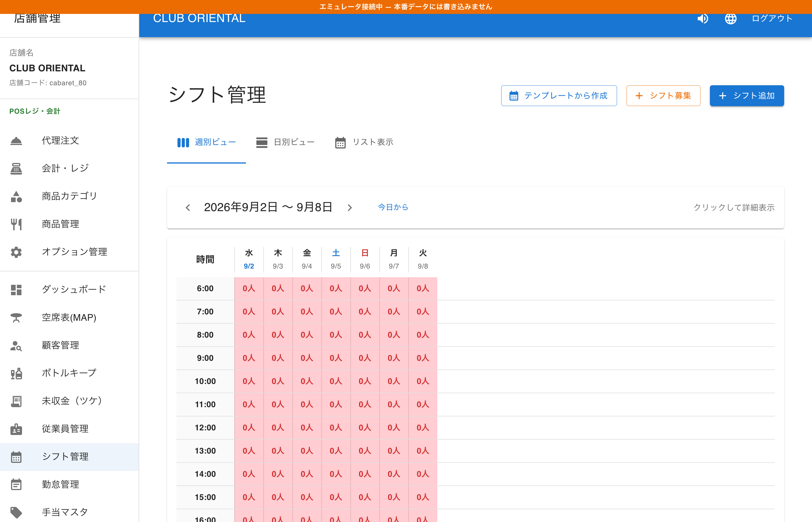Click the 勤怠管理 event-note icon
Viewport: 812px width, 522px height.
pyautogui.click(x=16, y=484)
